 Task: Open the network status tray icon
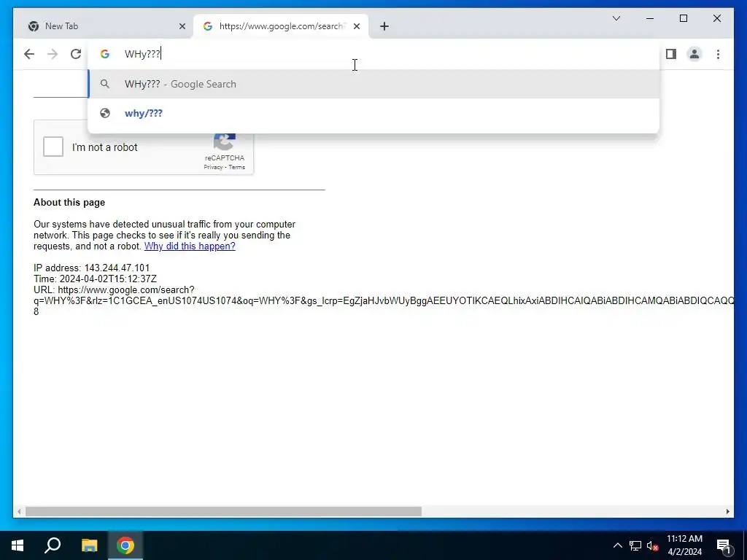[635, 545]
